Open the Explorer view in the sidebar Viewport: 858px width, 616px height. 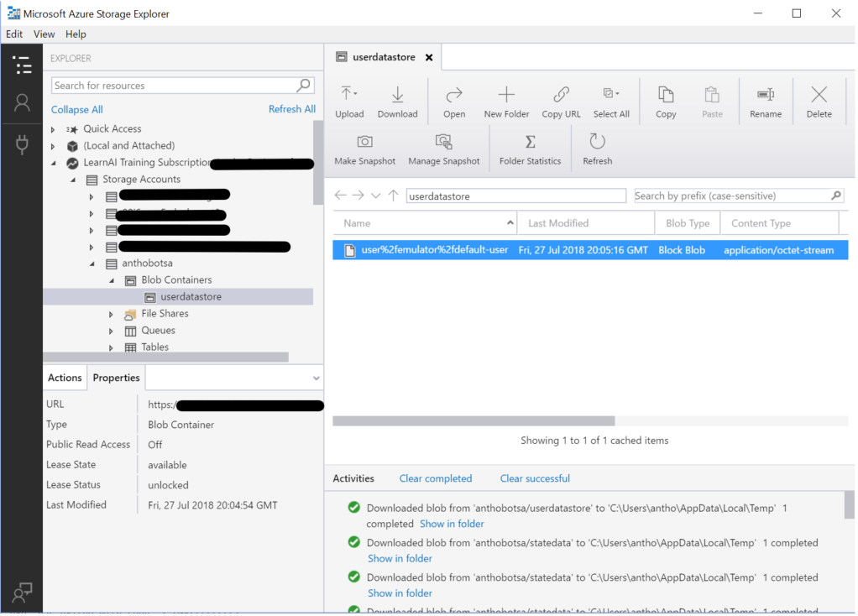(x=22, y=65)
